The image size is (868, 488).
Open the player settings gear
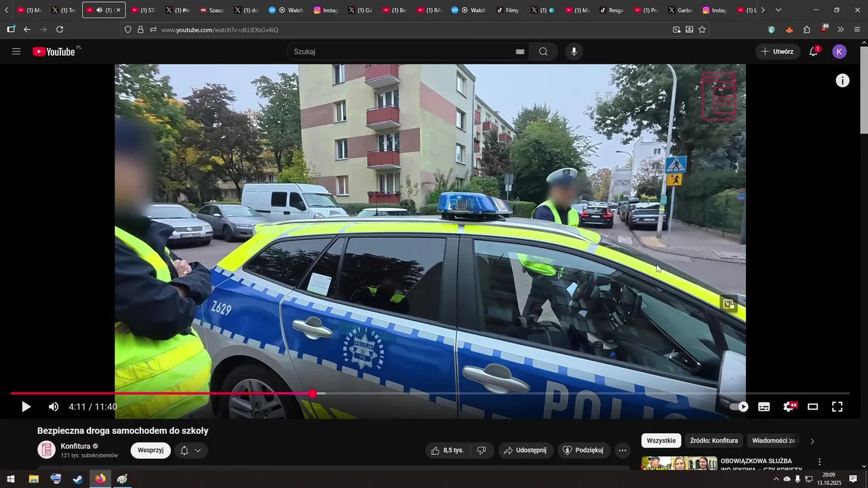790,407
